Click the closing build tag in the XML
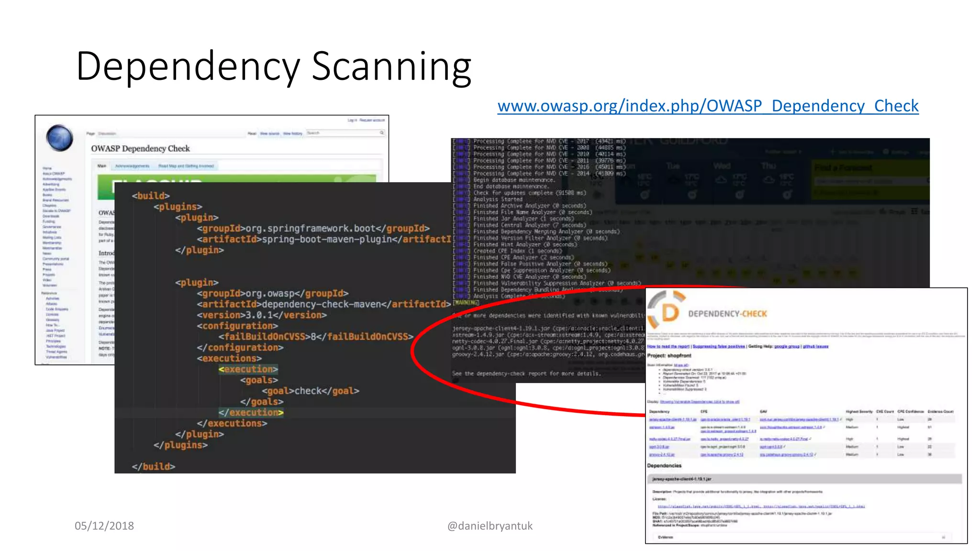The width and height of the screenshot is (980, 551). [x=154, y=466]
